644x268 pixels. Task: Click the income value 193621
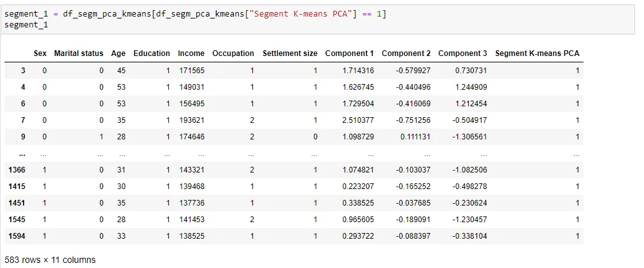coord(191,120)
